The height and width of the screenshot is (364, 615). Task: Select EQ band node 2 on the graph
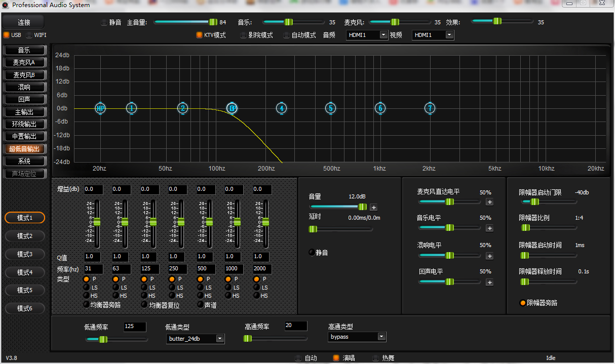(x=183, y=108)
